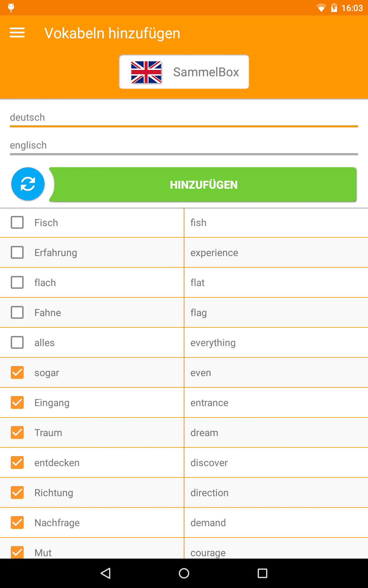Select the Fahne checkbox
Image resolution: width=368 pixels, height=588 pixels.
(x=17, y=312)
